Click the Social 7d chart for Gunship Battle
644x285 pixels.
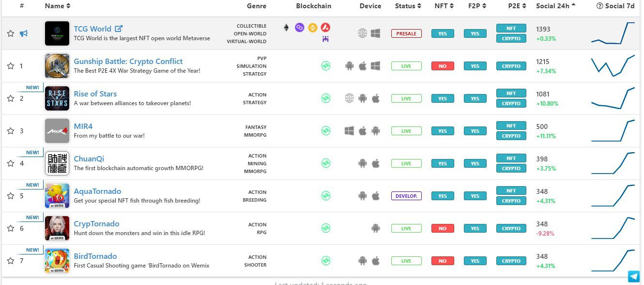pos(613,66)
